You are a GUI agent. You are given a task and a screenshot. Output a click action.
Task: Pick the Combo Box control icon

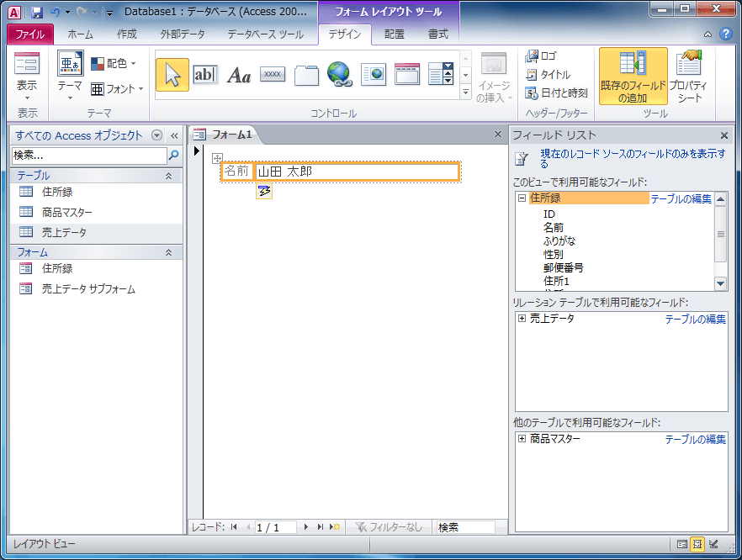coord(441,75)
